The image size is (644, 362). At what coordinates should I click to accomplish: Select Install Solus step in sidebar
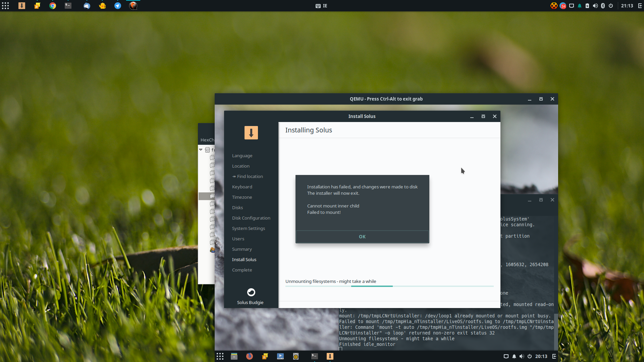[x=244, y=260]
